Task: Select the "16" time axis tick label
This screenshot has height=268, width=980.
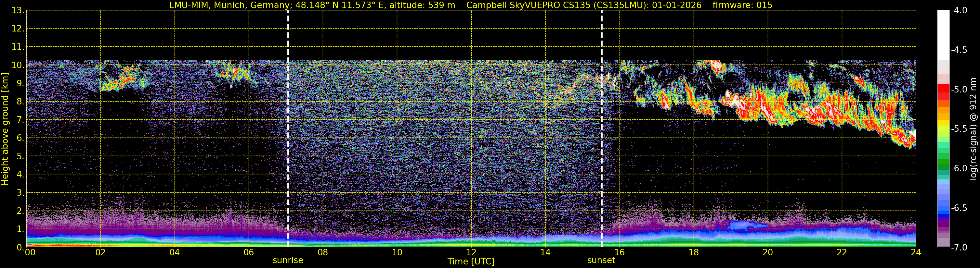Action: 619,252
